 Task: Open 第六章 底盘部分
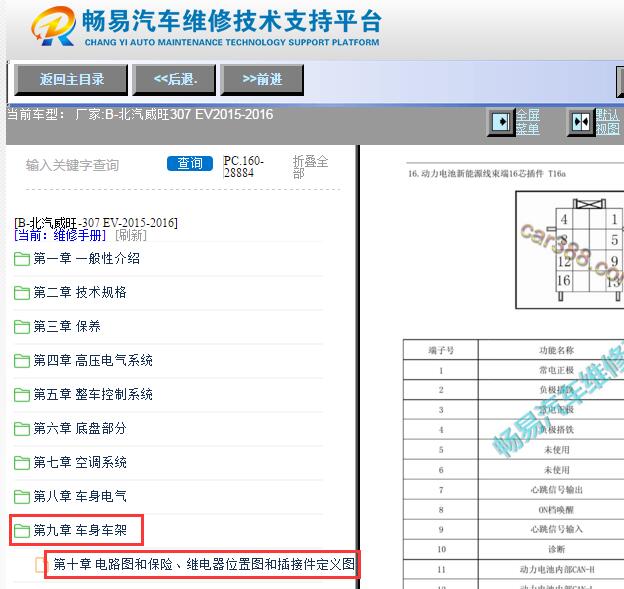tap(80, 428)
